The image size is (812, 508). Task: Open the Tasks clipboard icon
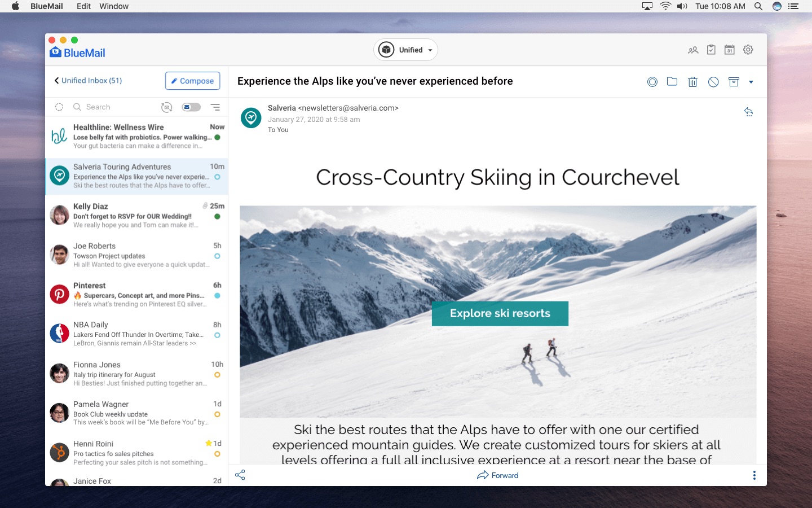(711, 50)
